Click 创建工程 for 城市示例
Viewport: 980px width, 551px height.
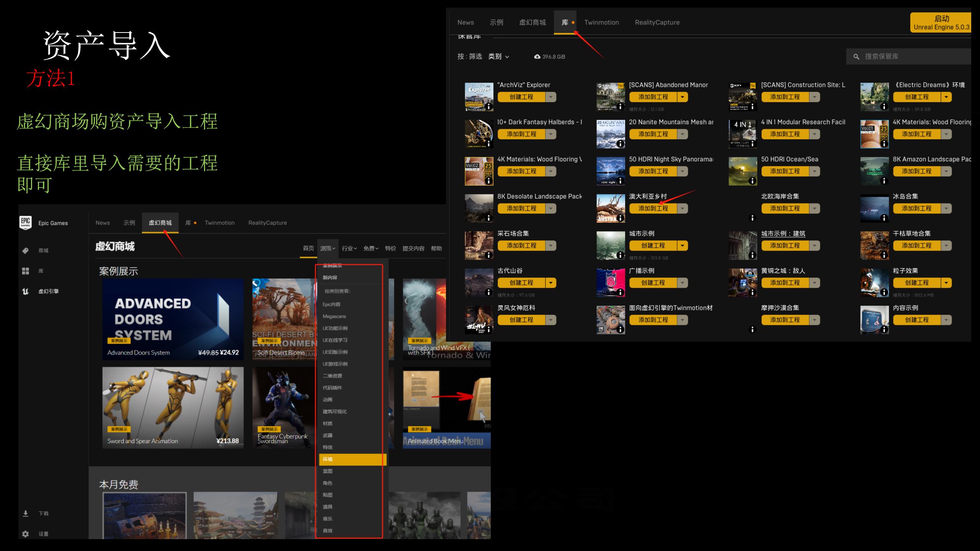click(x=653, y=246)
